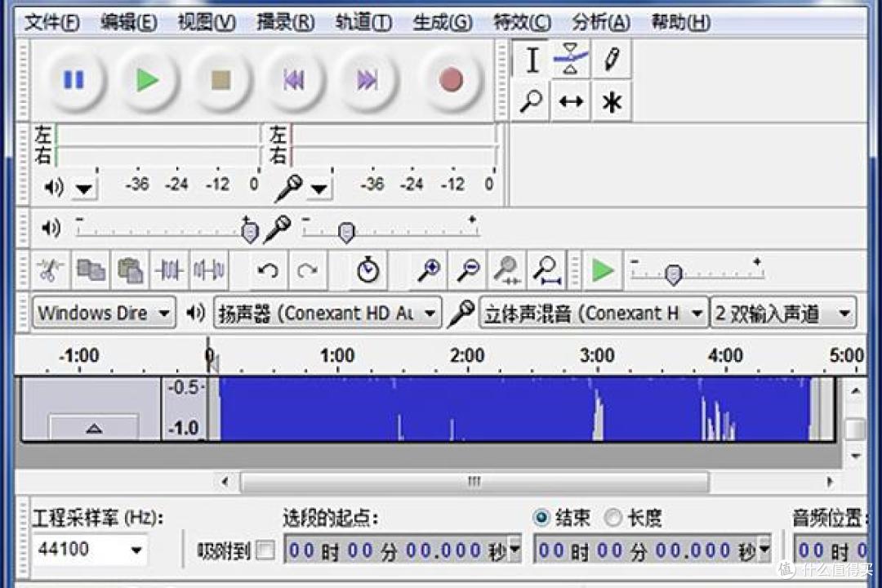
Task: Open the 分析 menu
Action: pyautogui.click(x=601, y=23)
